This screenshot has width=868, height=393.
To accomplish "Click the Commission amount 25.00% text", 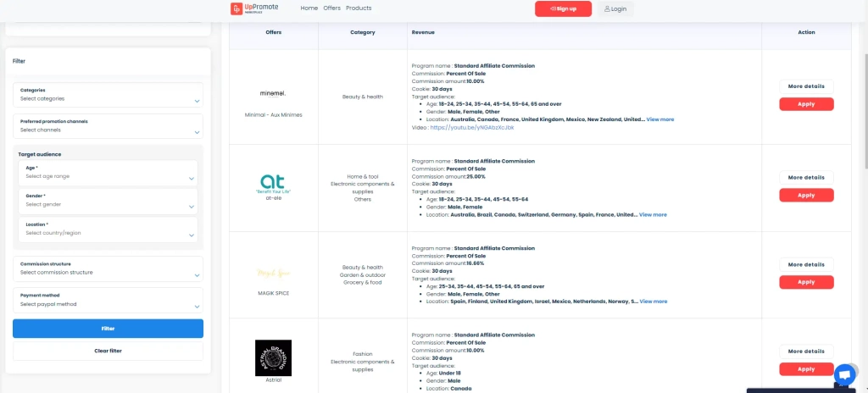I will pos(448,176).
